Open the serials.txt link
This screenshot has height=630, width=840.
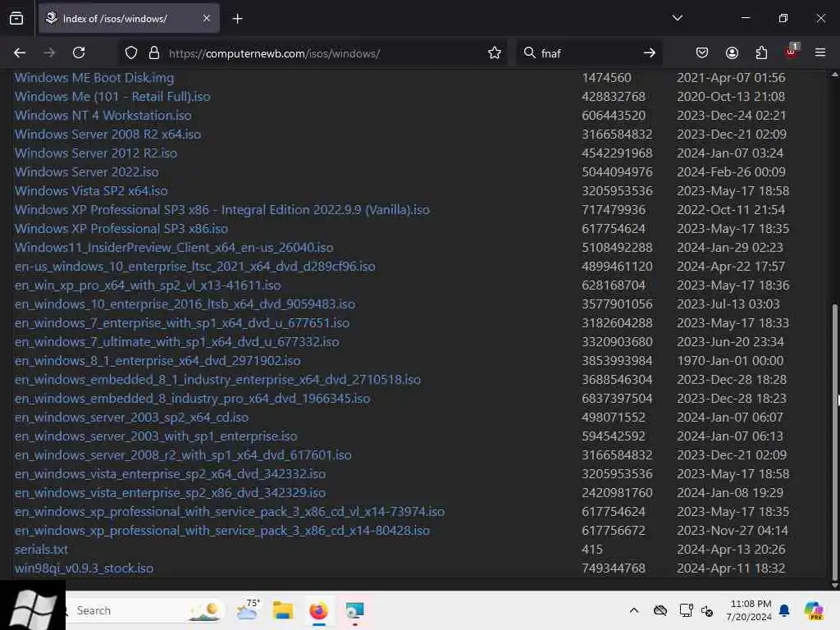(x=41, y=550)
